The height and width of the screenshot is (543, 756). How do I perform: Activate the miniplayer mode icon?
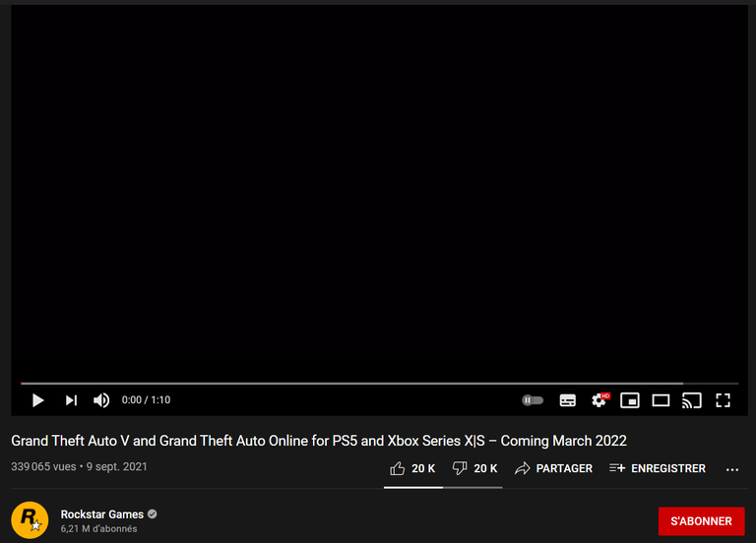[630, 400]
